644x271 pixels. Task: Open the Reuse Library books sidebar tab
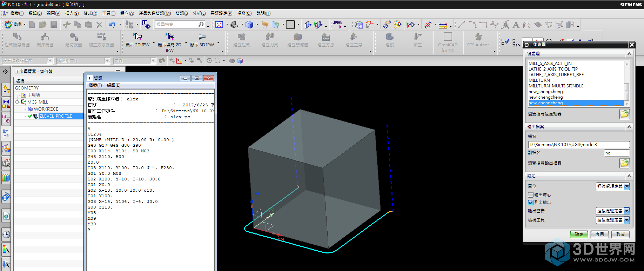pos(6,178)
